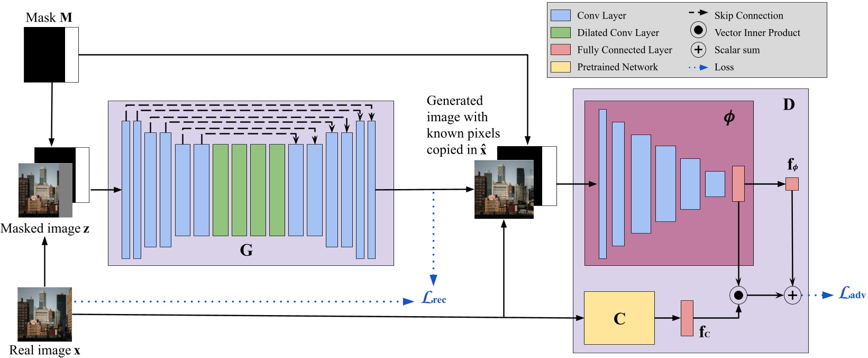Click the bold G label under the generator

246,250
